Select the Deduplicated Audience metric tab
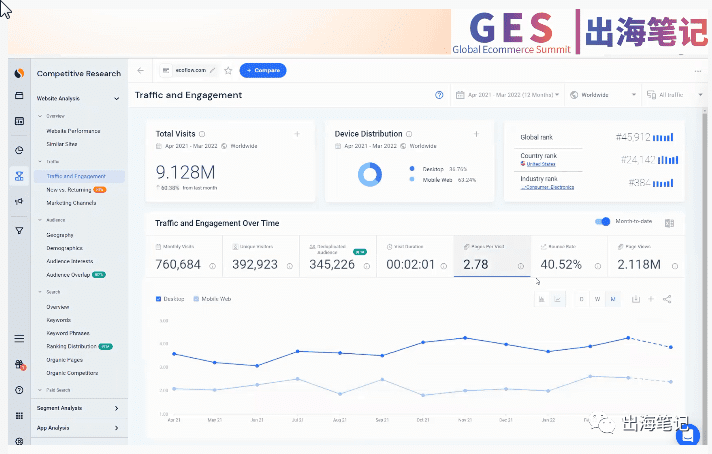 (338, 256)
